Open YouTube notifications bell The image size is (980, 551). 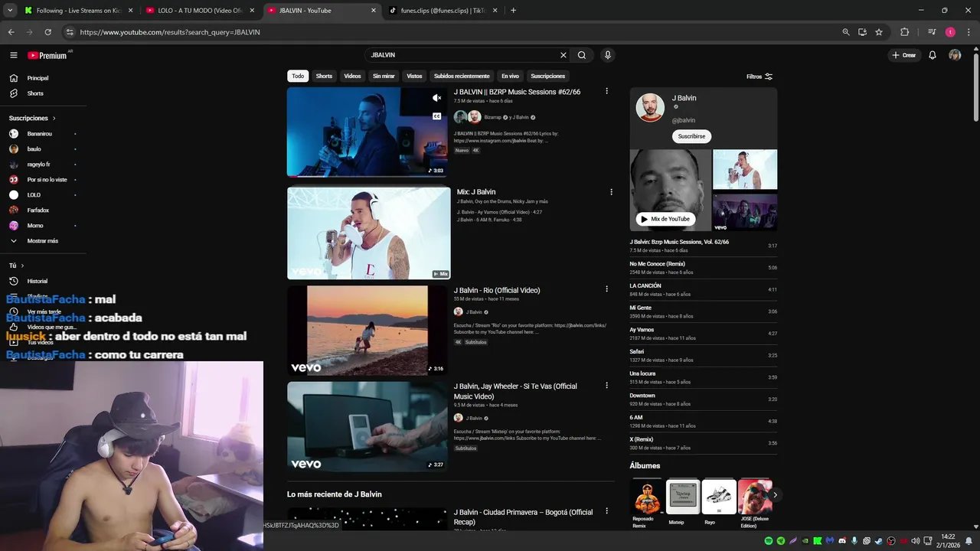point(933,55)
